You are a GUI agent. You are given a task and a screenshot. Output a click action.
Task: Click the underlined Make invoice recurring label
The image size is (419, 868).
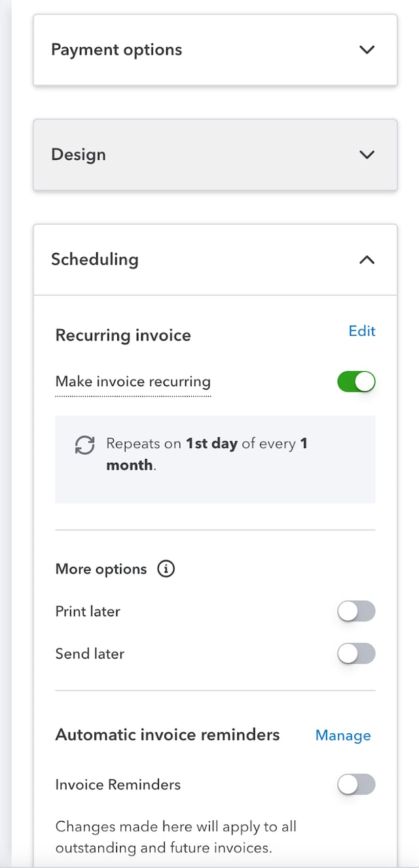coord(133,382)
